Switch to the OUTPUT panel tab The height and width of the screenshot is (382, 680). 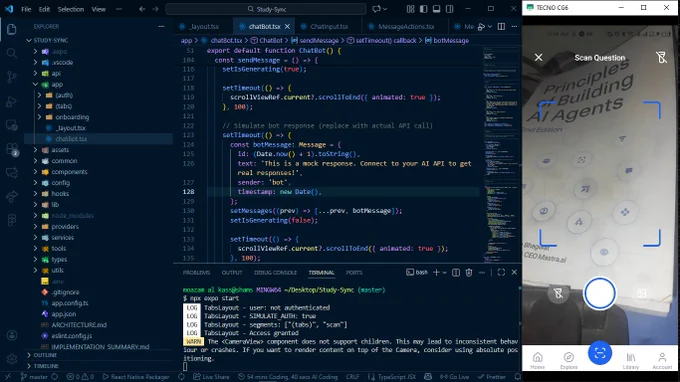[x=232, y=272]
